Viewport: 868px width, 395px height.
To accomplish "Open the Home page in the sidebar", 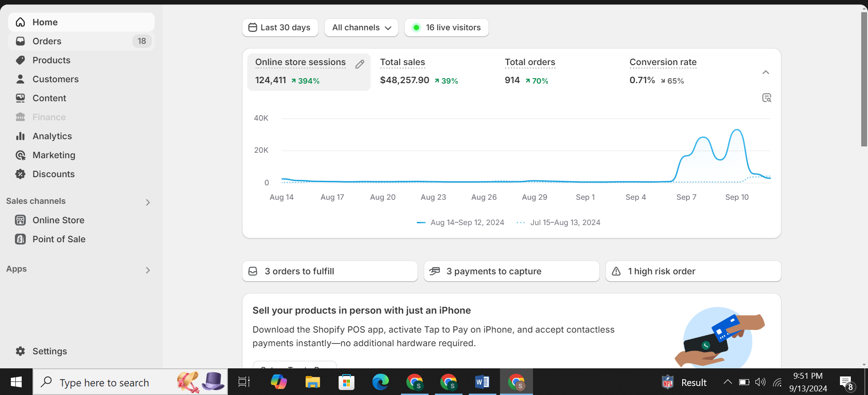I will pyautogui.click(x=81, y=22).
